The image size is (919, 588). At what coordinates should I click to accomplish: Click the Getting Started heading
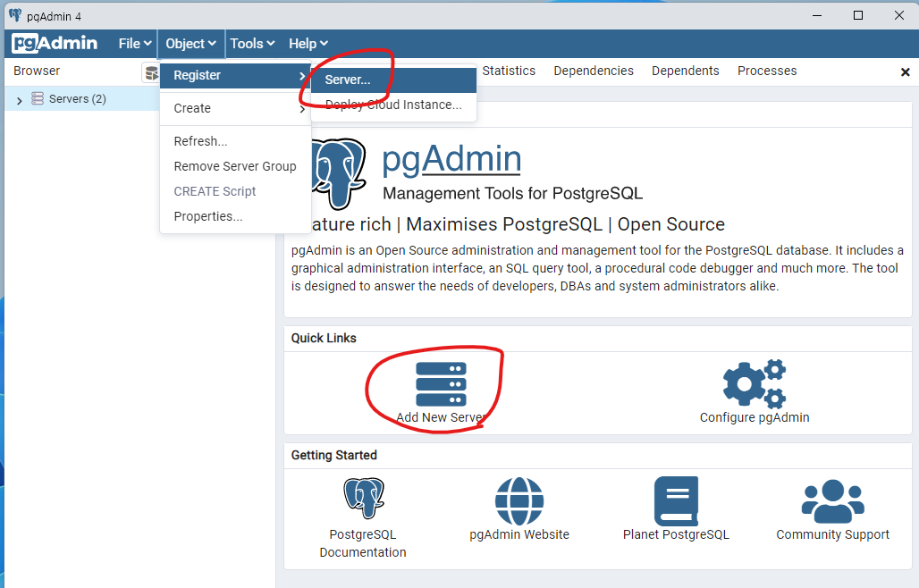click(x=334, y=455)
